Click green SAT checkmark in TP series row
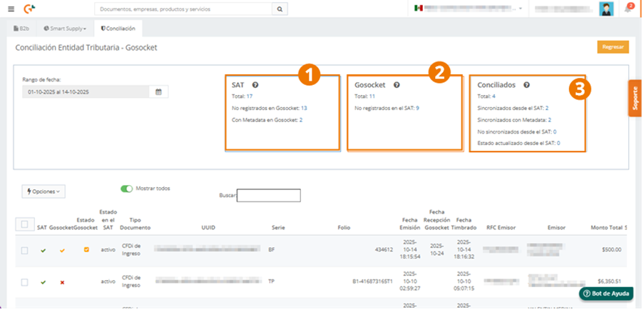 43,282
